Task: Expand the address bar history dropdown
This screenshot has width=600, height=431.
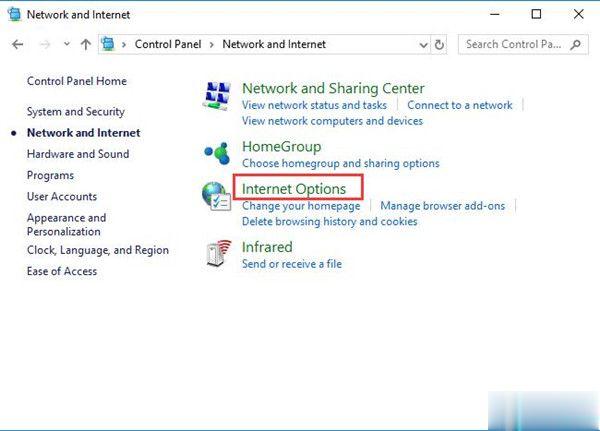Action: (x=423, y=45)
